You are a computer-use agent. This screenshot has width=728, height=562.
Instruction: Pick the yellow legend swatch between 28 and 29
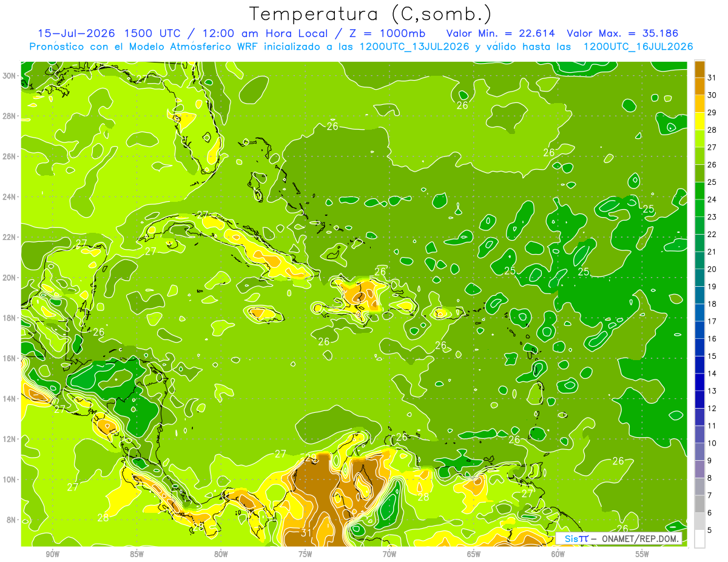click(699, 121)
